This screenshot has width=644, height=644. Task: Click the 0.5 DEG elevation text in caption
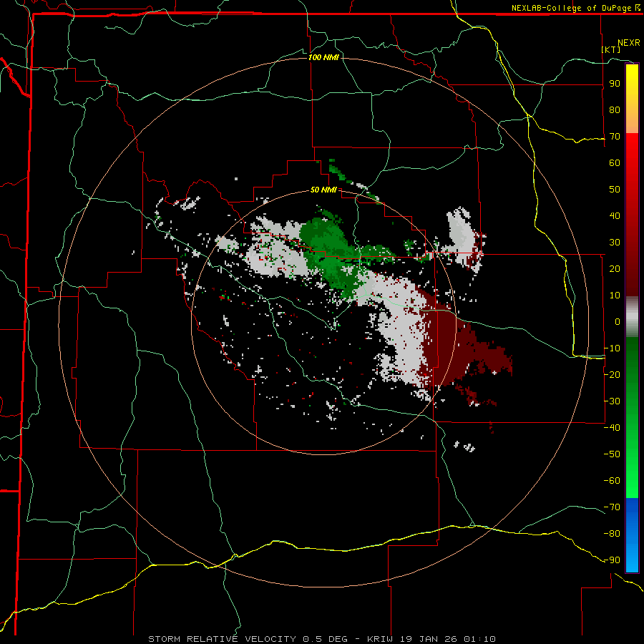coord(325,639)
